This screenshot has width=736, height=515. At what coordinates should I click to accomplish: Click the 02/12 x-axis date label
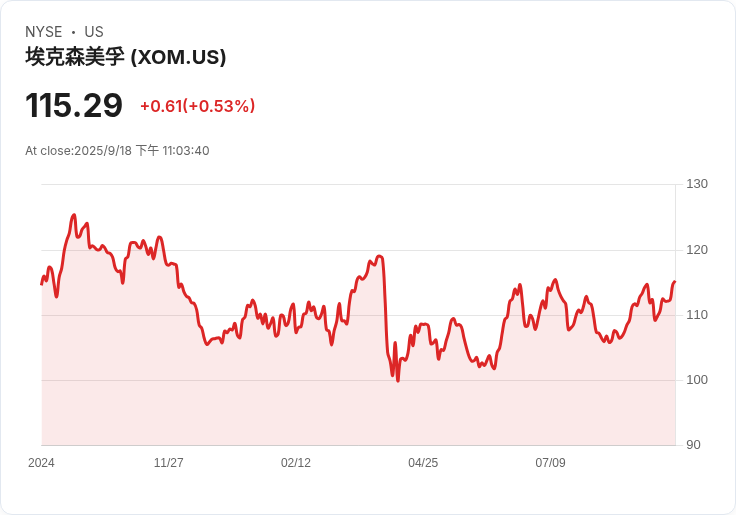pyautogui.click(x=296, y=463)
